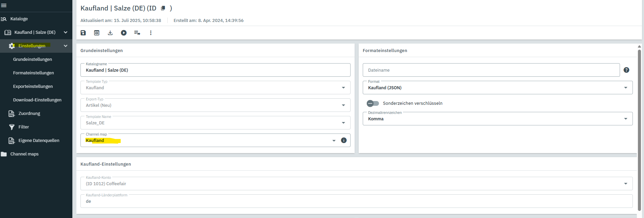644x218 pixels.
Task: Open the preview icon in toolbar
Action: coord(97,33)
